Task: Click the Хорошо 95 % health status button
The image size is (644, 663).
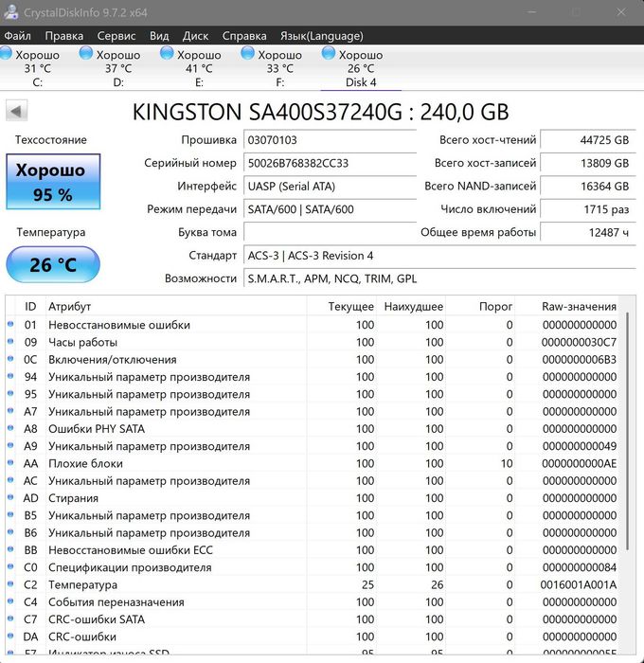Action: (x=53, y=182)
